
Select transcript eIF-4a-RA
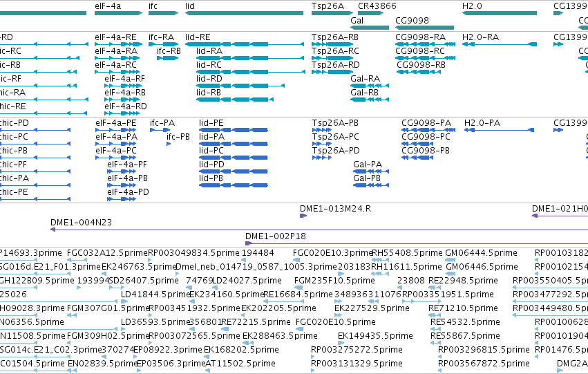pyautogui.click(x=117, y=58)
